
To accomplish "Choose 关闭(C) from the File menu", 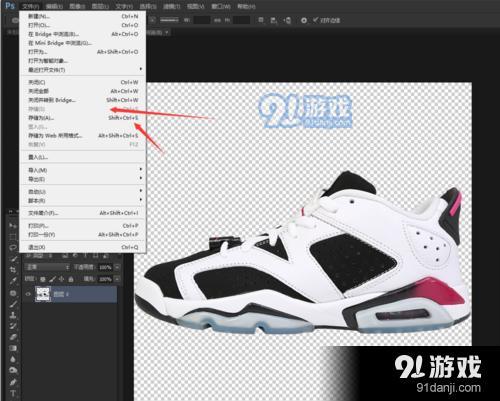I will 82,82.
